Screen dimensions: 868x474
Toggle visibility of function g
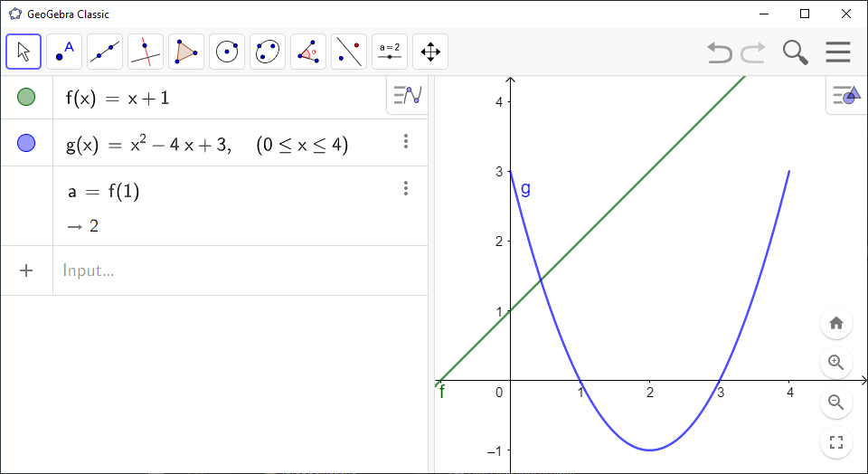tap(26, 143)
